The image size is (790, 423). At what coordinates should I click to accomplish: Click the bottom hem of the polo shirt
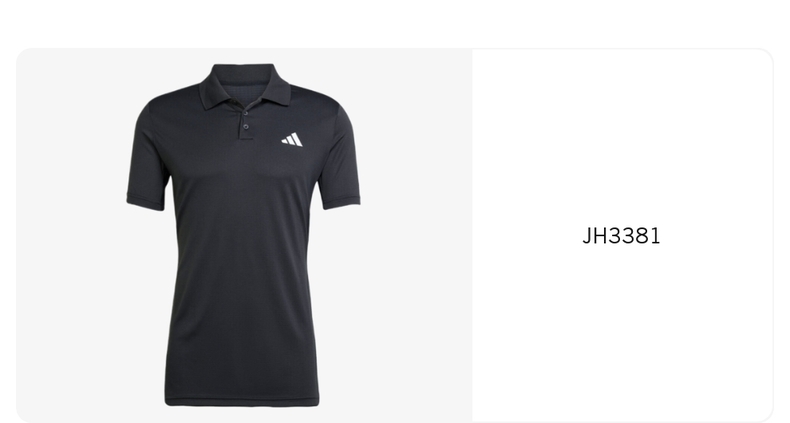coord(242,401)
